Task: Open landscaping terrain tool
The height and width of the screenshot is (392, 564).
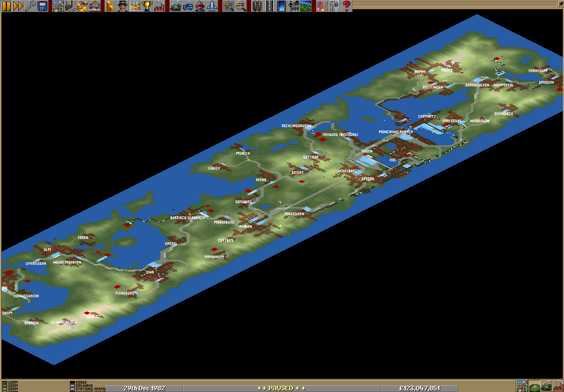Action: coord(305,6)
